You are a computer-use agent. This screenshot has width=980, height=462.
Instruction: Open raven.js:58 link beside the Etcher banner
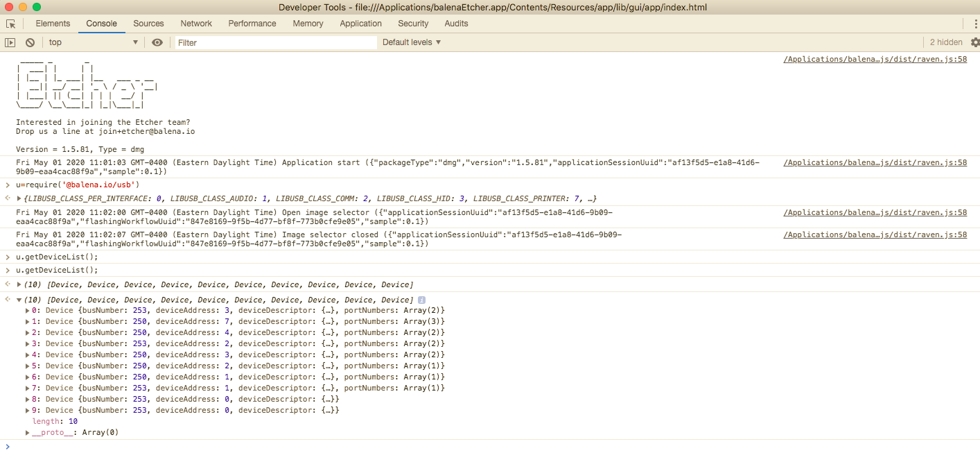875,60
